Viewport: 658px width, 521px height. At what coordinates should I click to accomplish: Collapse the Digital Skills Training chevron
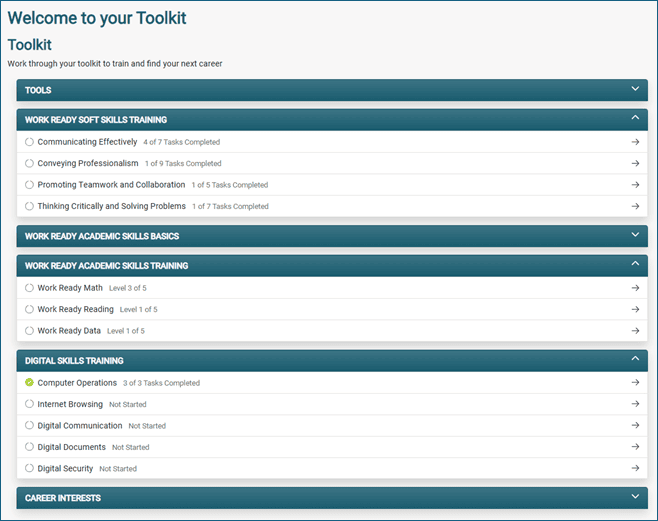coord(635,358)
